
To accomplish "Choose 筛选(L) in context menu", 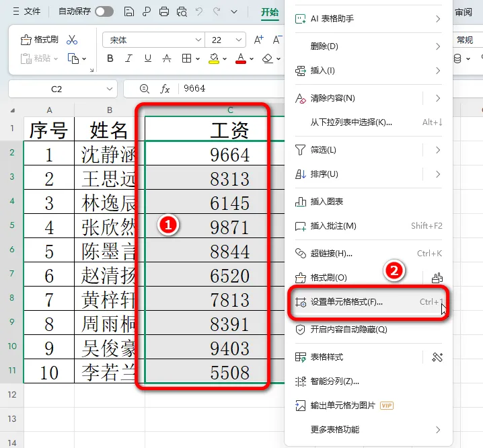I will pos(323,150).
